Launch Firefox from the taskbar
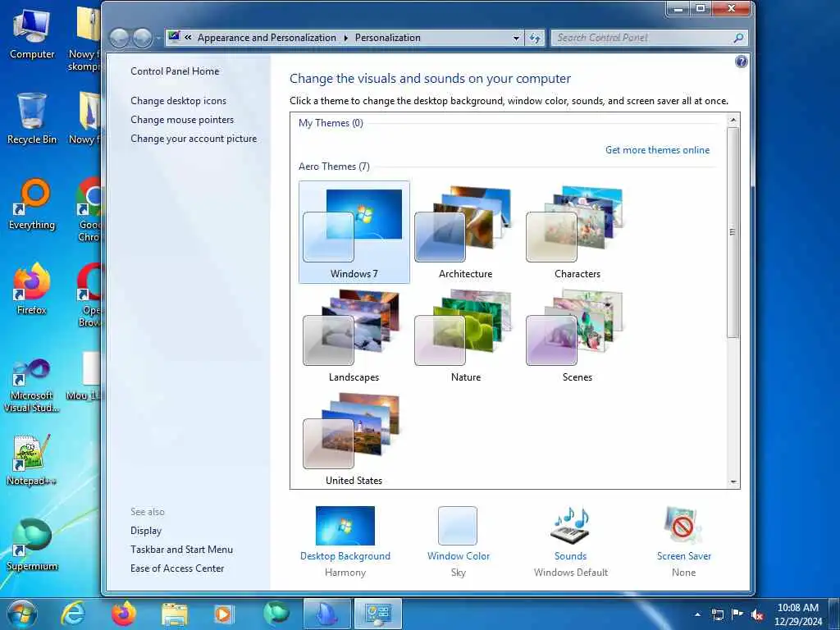 tap(124, 614)
